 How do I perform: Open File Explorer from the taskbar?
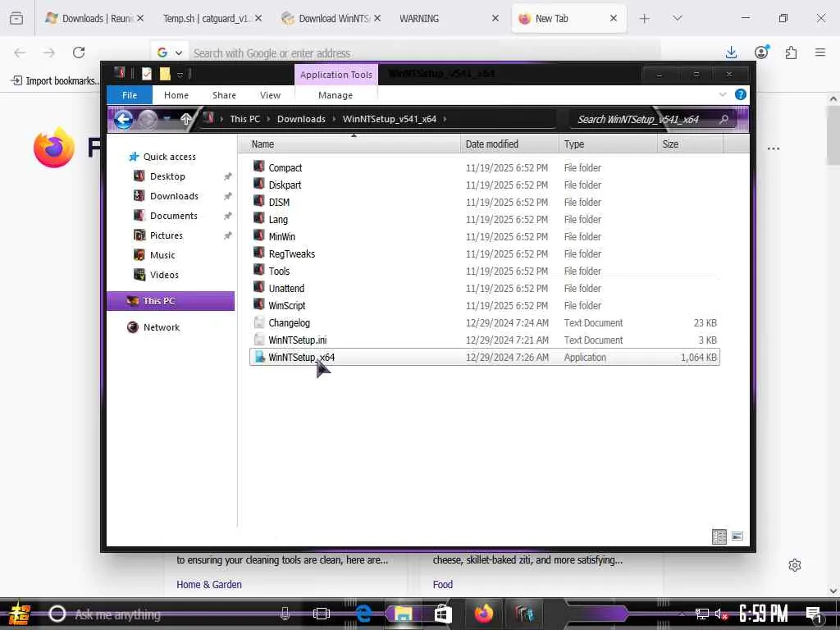click(403, 614)
